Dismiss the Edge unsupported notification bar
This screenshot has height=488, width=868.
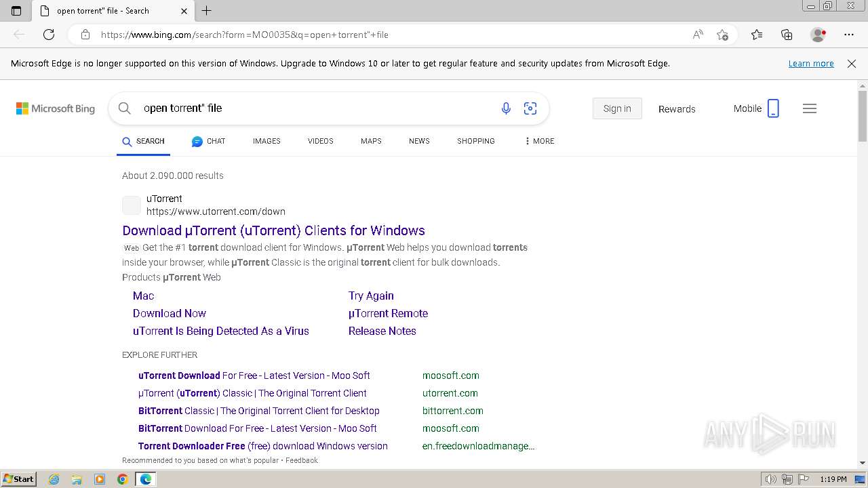click(x=852, y=64)
